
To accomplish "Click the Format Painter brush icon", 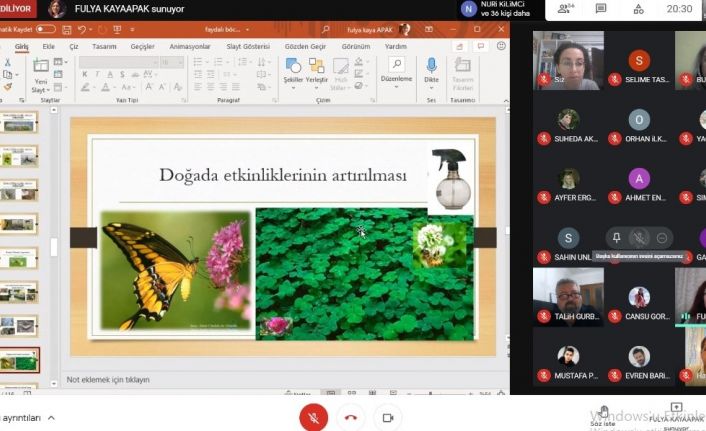I will click(x=7, y=86).
